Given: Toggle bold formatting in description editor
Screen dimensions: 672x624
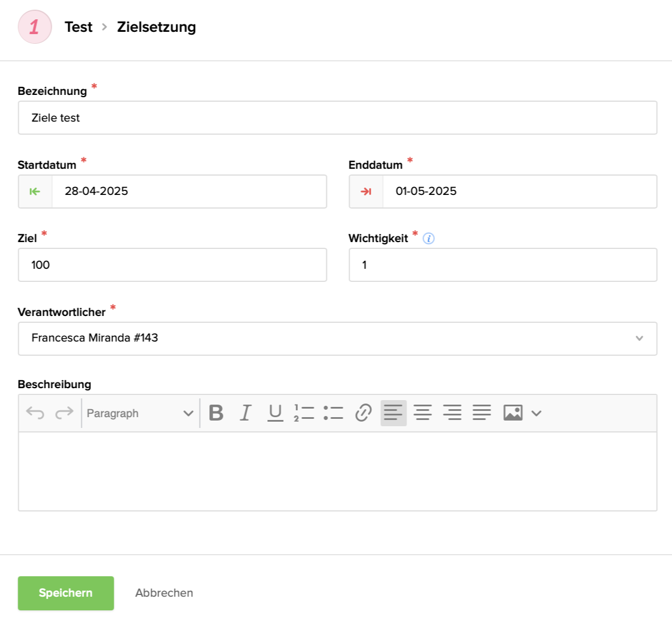Looking at the screenshot, I should pos(216,413).
